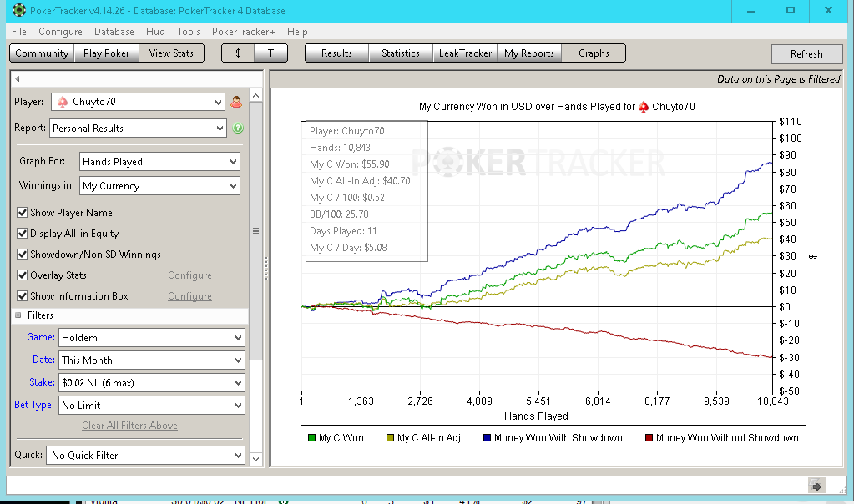
Task: Select the tournament T button
Action: 270,53
